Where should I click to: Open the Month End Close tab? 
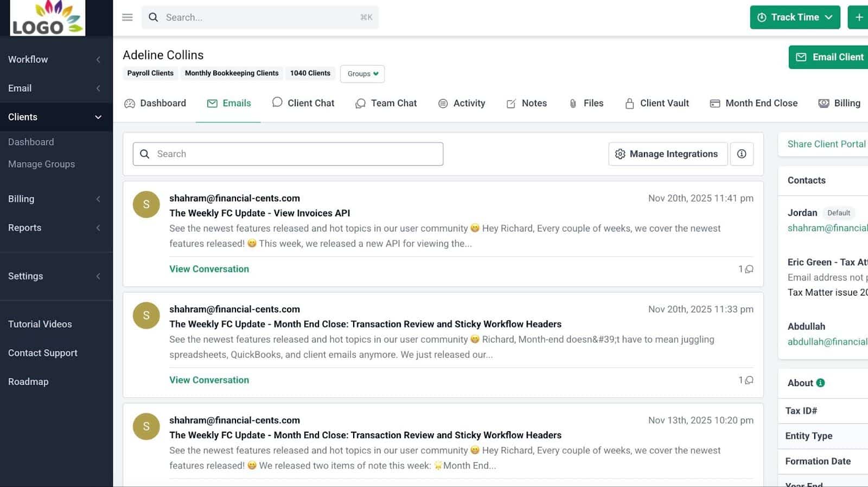pos(754,103)
